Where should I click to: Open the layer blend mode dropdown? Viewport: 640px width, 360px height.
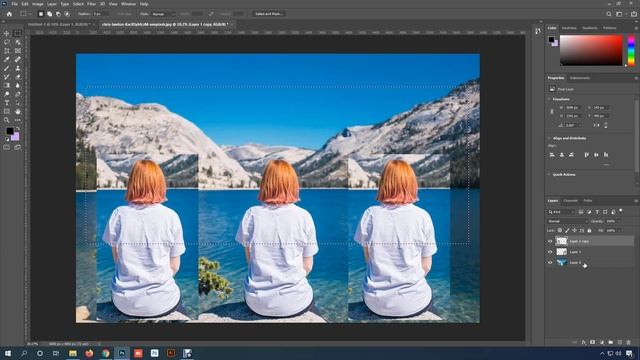(x=567, y=221)
